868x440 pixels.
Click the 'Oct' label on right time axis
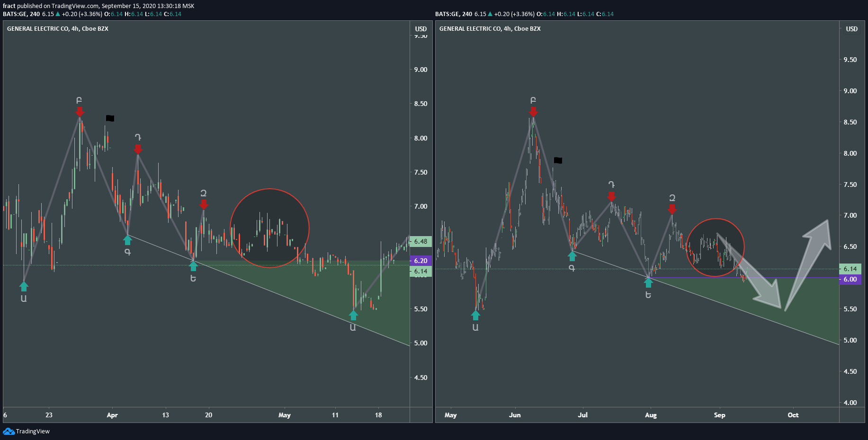[x=793, y=415]
